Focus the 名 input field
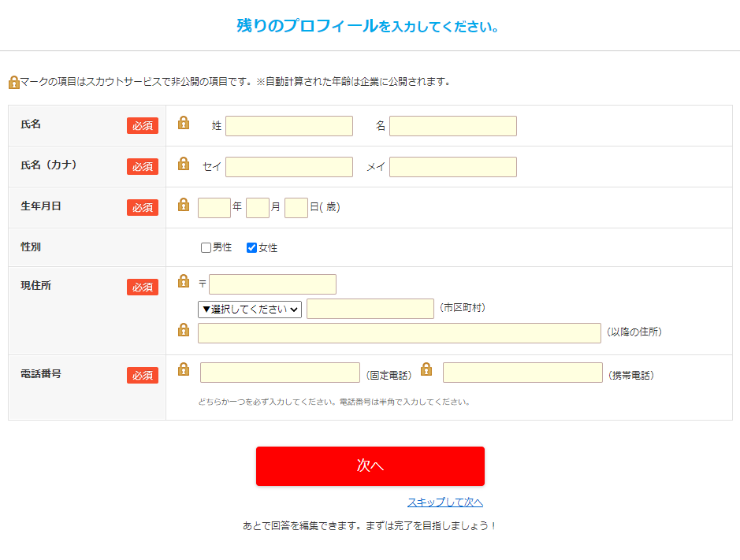The width and height of the screenshot is (740, 560). click(452, 126)
